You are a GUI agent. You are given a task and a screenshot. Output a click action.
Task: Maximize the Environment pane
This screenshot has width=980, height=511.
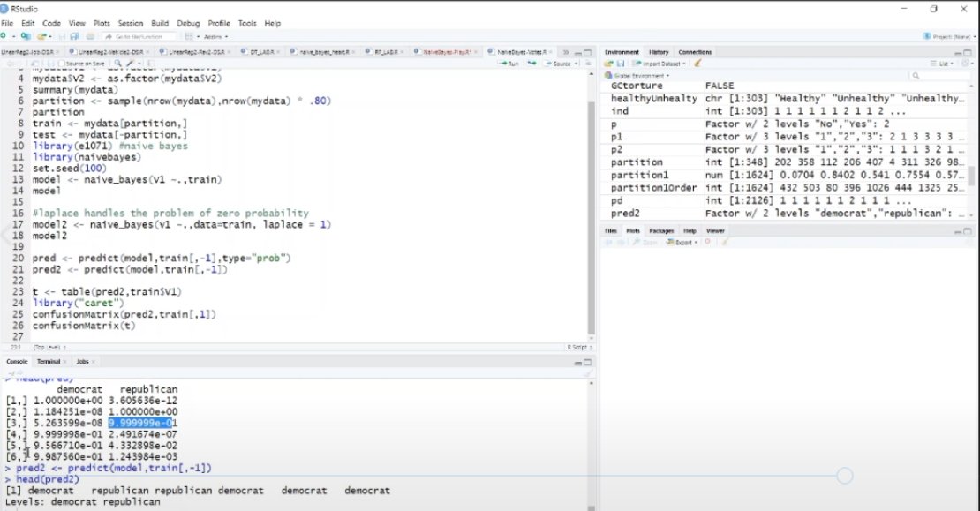pos(968,53)
